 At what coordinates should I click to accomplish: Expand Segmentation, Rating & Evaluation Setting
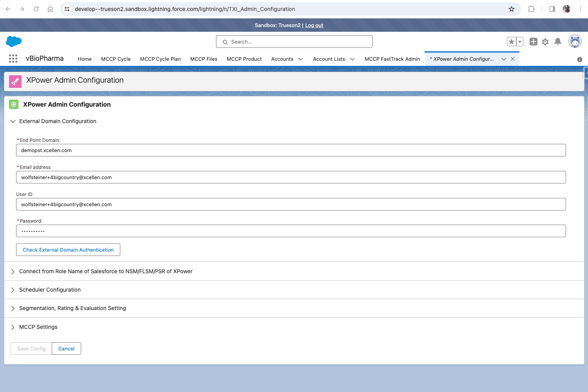pyautogui.click(x=13, y=308)
